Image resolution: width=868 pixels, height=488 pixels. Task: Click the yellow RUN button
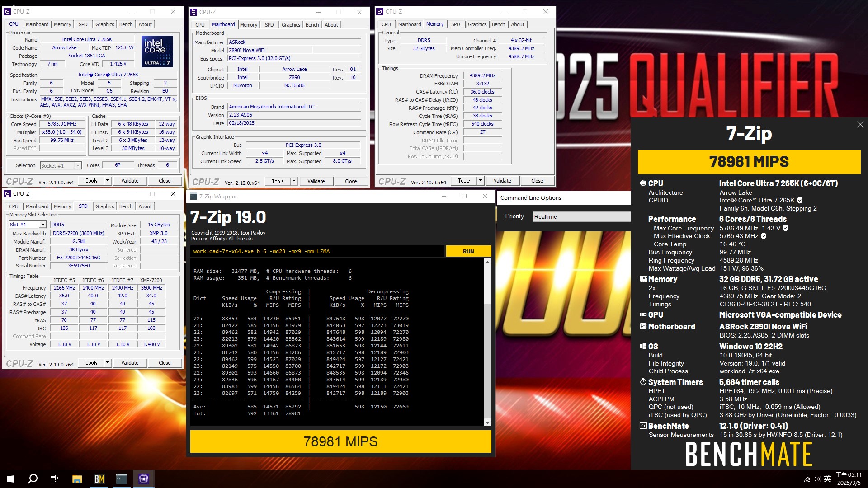point(468,252)
